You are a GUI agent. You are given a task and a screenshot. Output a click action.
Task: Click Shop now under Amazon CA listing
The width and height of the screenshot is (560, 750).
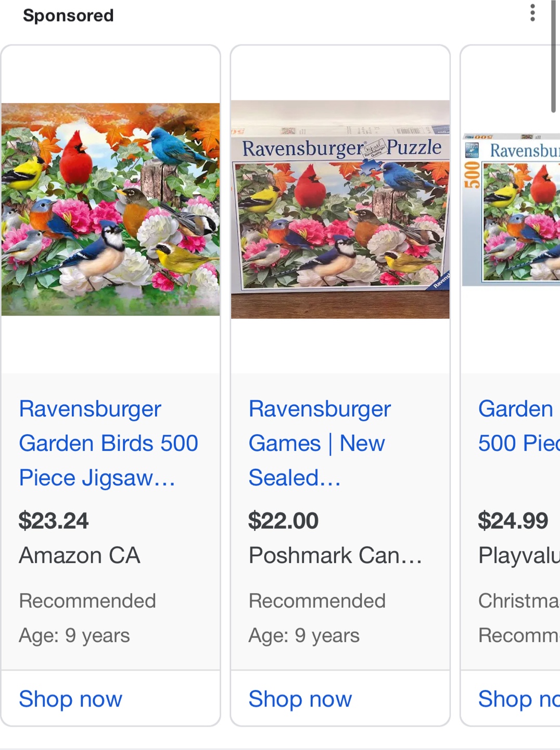pos(71,698)
